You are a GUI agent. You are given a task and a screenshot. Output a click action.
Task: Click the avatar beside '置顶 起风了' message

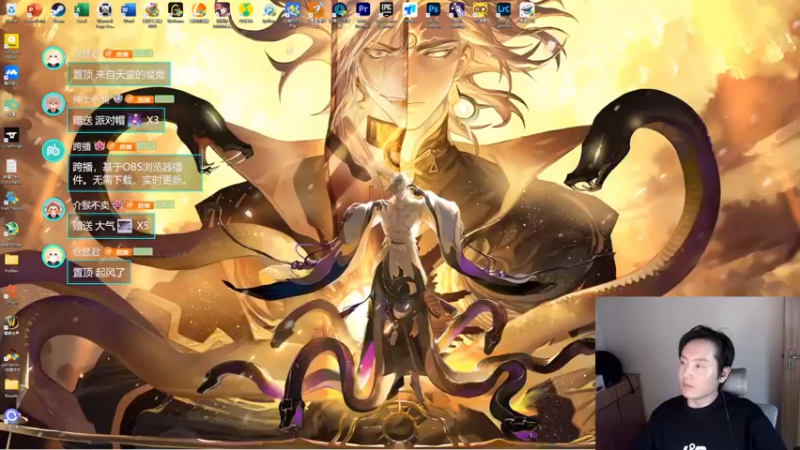click(53, 256)
